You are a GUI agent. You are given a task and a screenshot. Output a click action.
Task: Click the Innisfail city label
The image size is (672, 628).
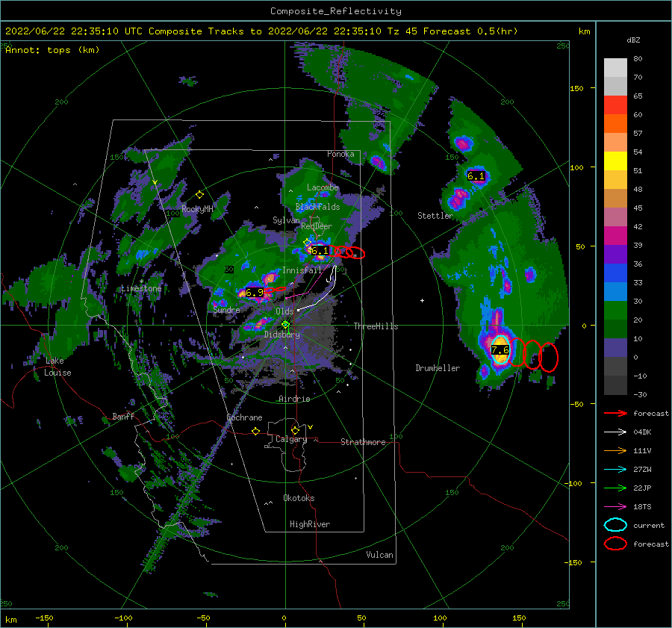tap(302, 270)
